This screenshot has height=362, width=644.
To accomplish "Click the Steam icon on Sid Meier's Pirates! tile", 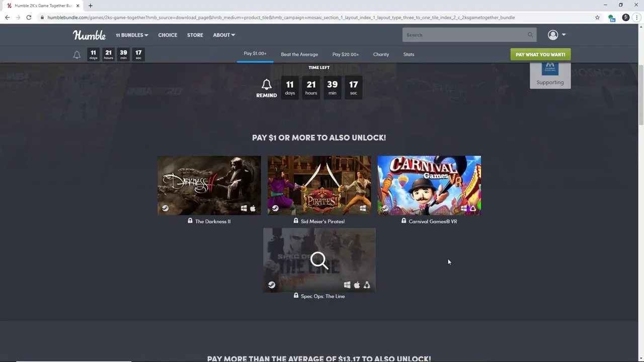I will [275, 208].
